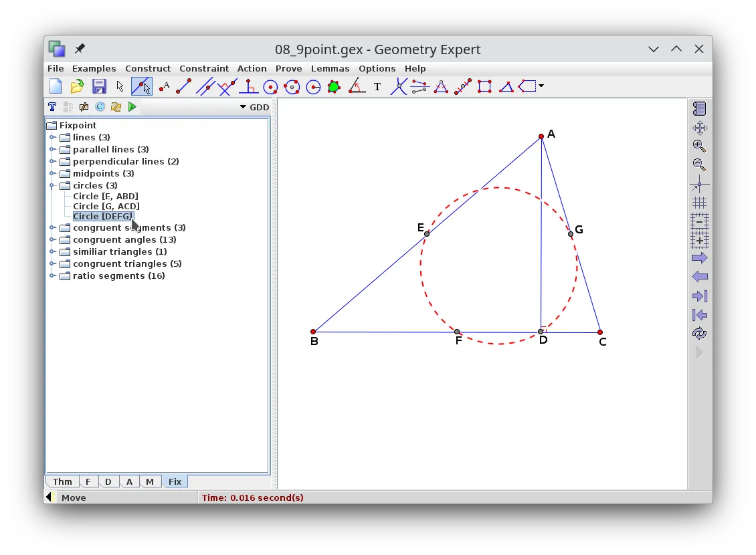Select the Isosceles triangle tool

[441, 87]
